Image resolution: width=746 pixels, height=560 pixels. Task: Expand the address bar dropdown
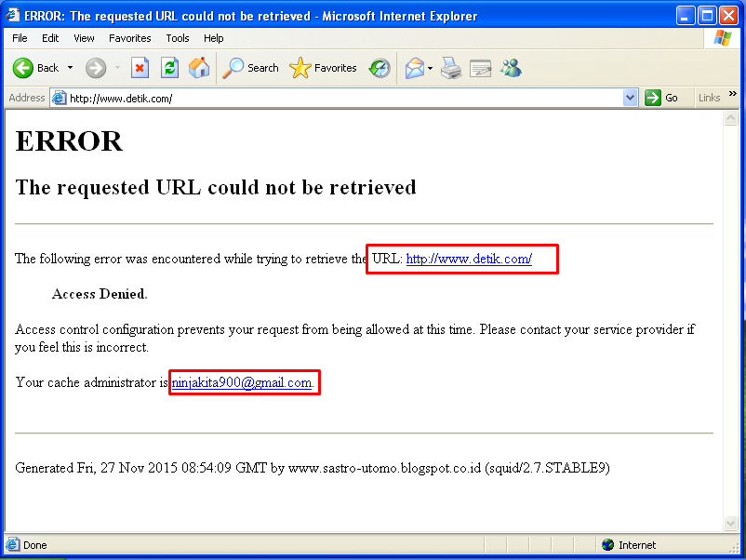click(630, 98)
